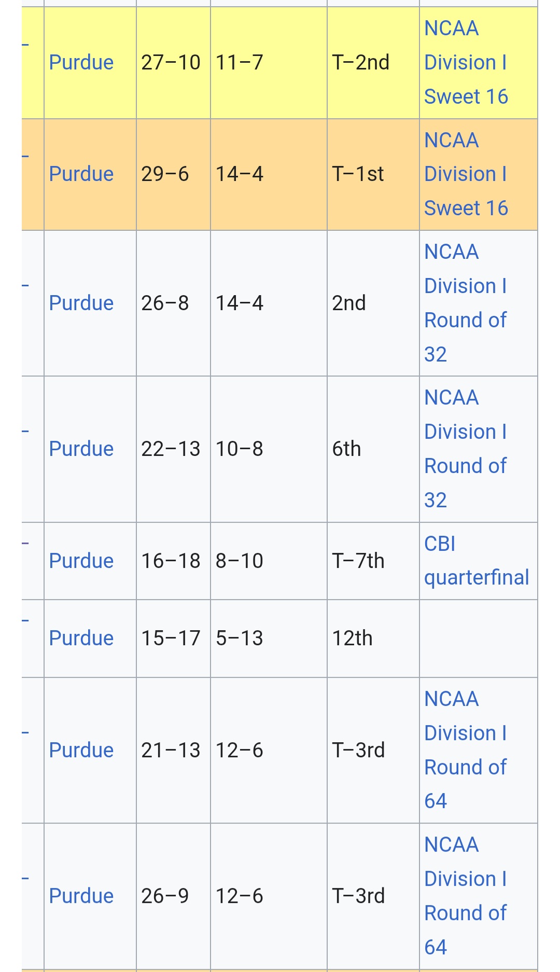Open the Purdue link in the 27–10 row

point(81,63)
